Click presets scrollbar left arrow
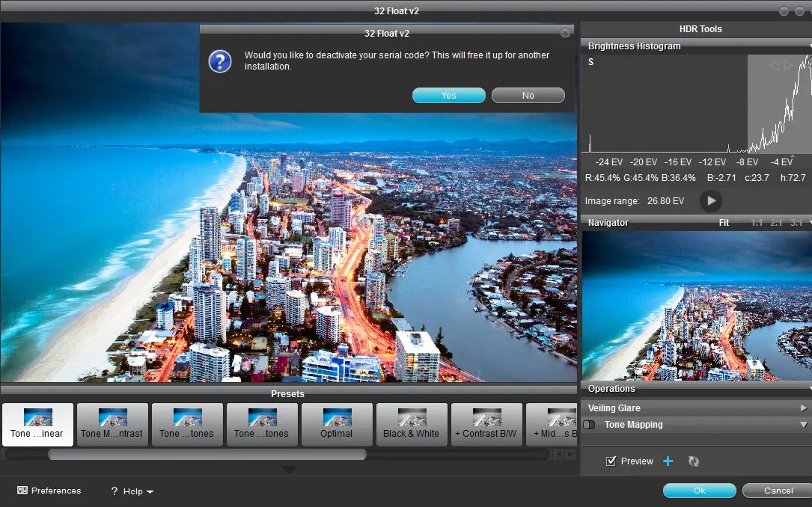The image size is (812, 507). [558, 454]
